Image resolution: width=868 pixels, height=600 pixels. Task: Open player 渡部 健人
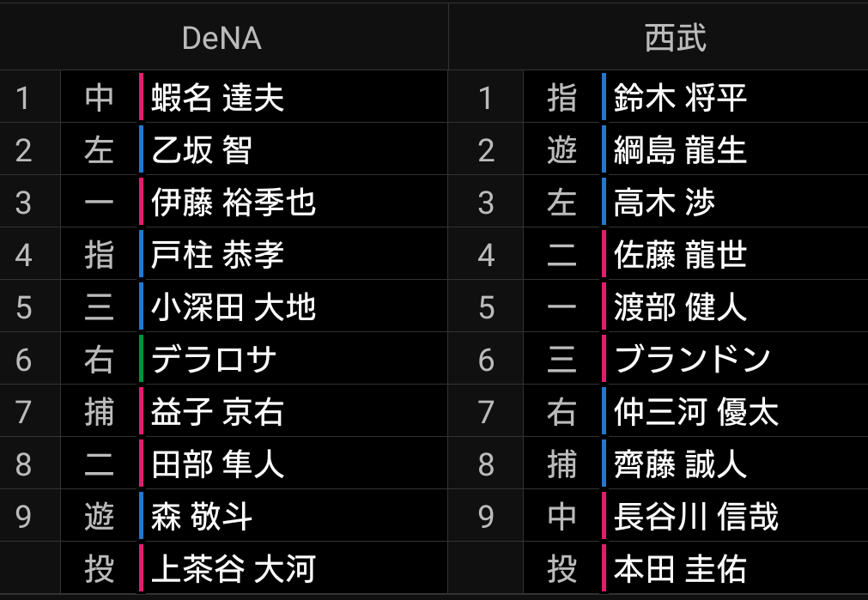click(680, 307)
